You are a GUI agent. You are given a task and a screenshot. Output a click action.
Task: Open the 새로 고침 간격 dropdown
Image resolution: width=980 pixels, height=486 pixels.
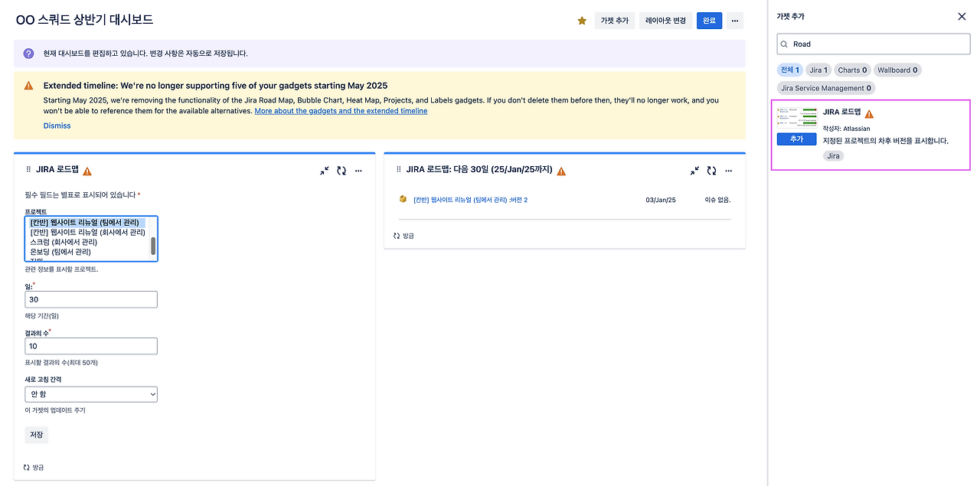point(91,394)
